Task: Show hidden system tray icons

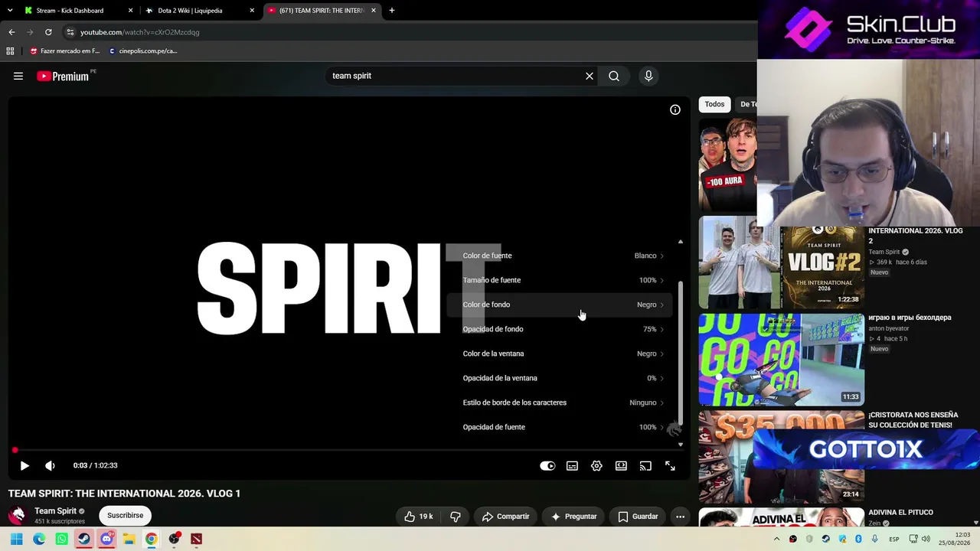Action: click(776, 539)
